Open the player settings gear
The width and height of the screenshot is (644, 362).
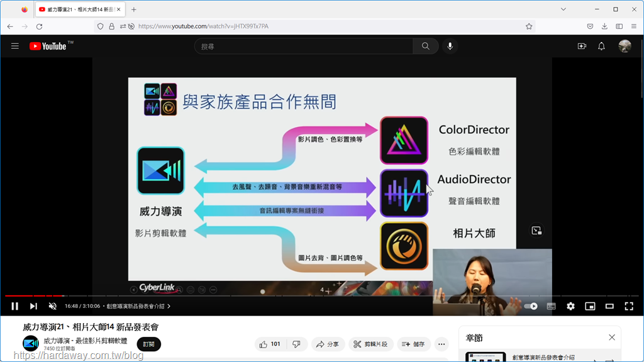coord(570,306)
